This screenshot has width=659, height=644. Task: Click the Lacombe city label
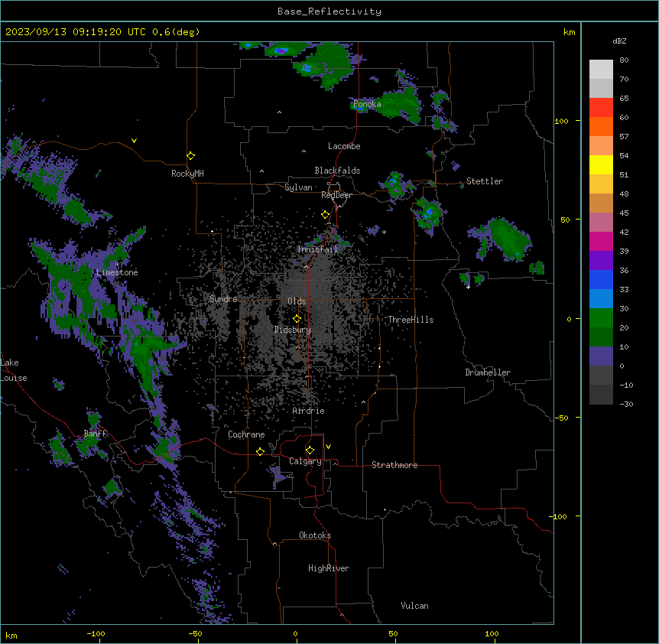click(344, 146)
